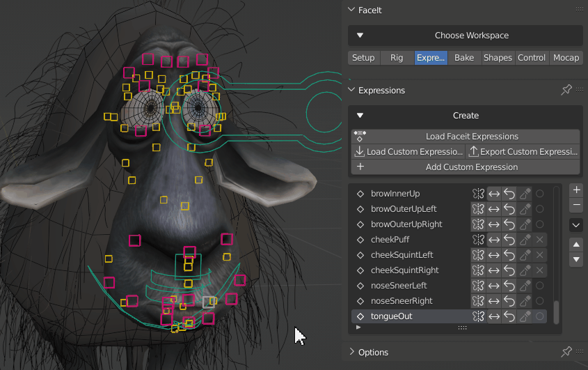Click the expression list vertical scrollbar

pos(556,310)
